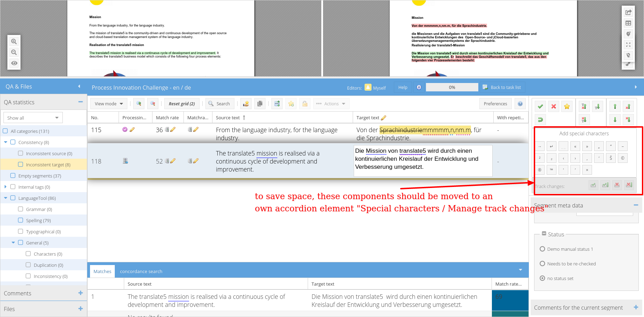The height and width of the screenshot is (317, 644).
Task: Expand the Internal tags tree node
Action: (x=6, y=187)
